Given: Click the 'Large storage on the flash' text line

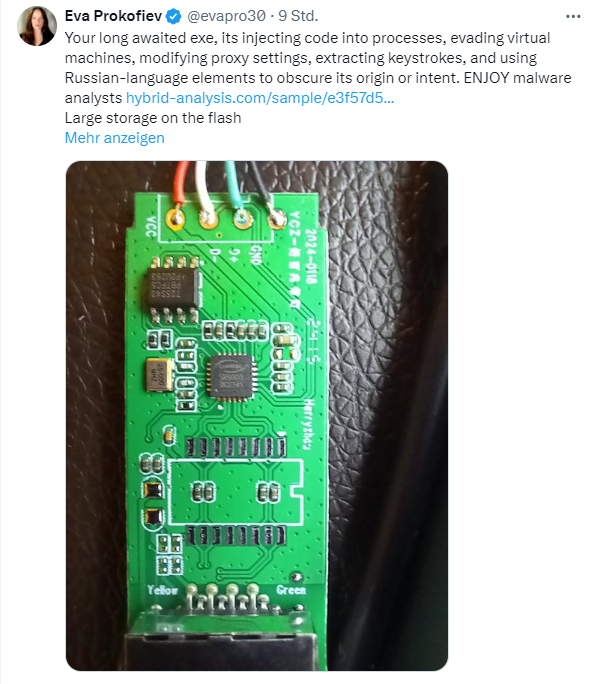Looking at the screenshot, I should tap(153, 118).
